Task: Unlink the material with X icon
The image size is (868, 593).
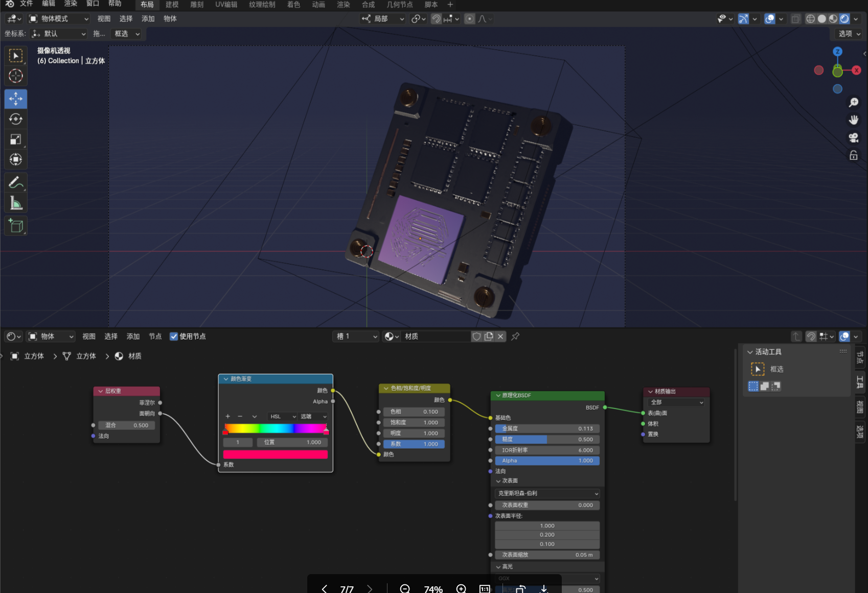Action: 500,337
